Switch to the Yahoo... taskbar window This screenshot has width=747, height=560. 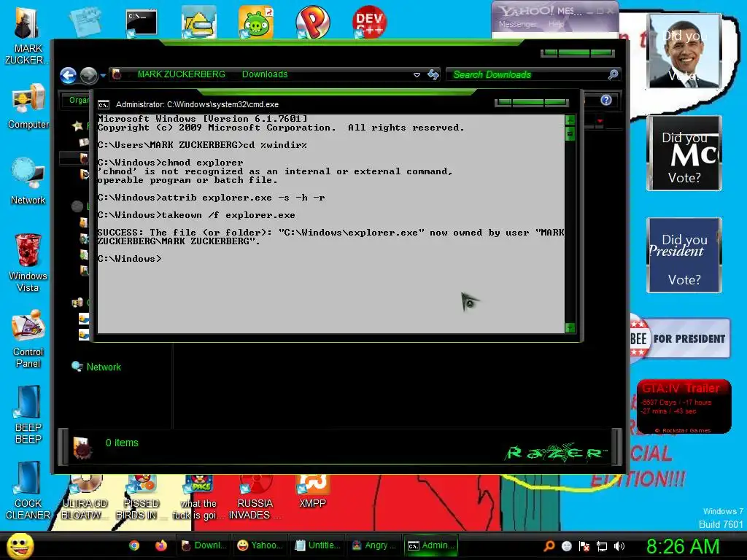(x=260, y=545)
